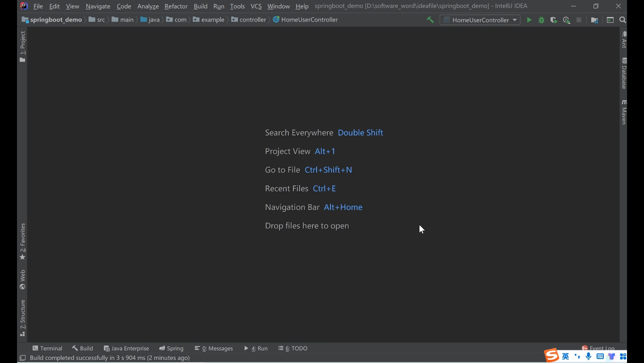Open the Database tool window tab

point(624,73)
